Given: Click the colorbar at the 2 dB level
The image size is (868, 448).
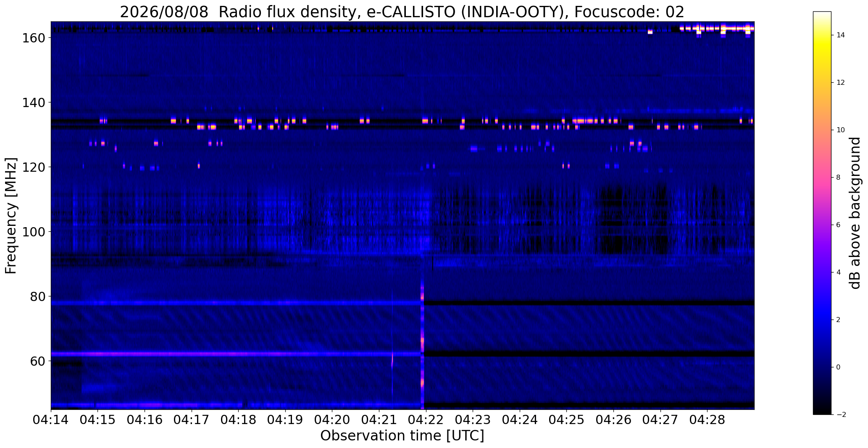Looking at the screenshot, I should 822,320.
